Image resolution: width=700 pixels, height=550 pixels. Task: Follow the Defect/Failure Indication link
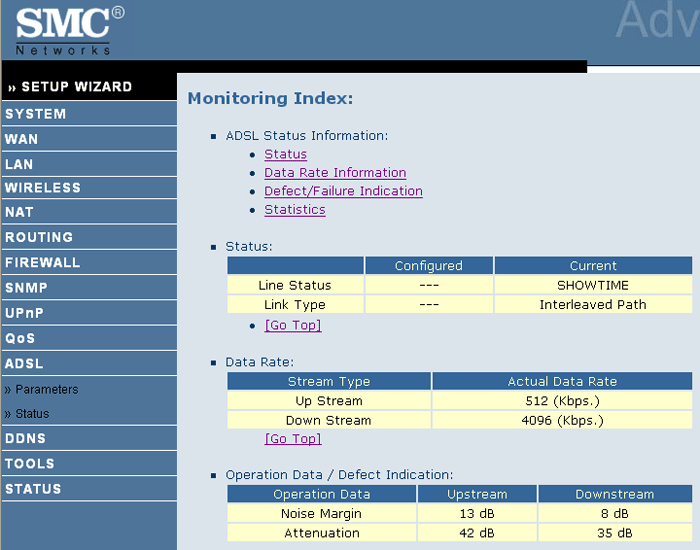(x=343, y=191)
